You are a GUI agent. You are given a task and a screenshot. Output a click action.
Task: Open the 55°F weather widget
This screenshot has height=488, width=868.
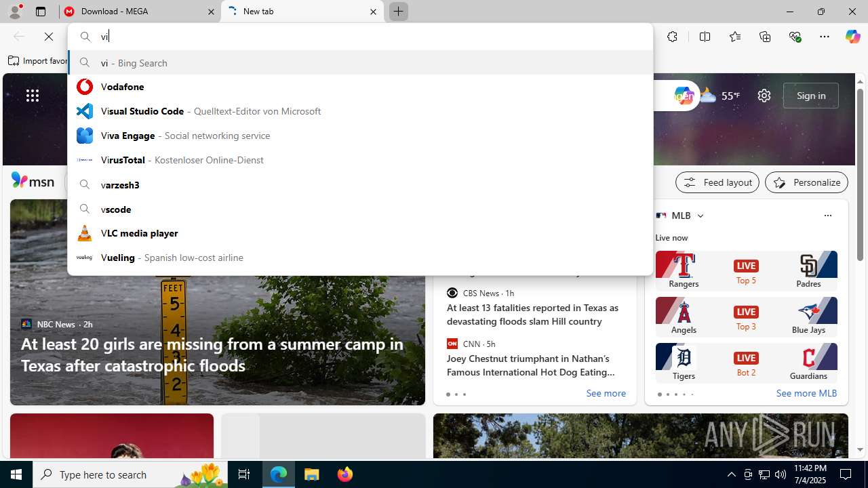click(719, 96)
